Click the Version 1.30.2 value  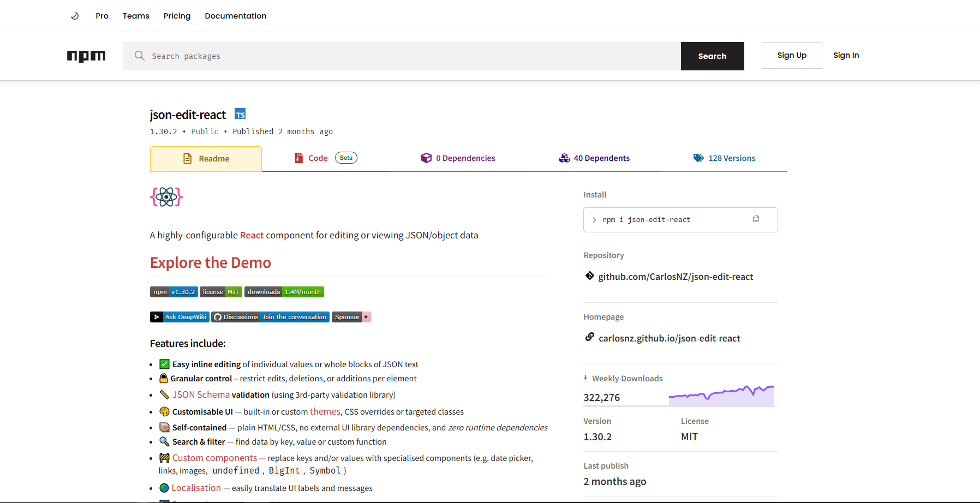[x=597, y=437]
